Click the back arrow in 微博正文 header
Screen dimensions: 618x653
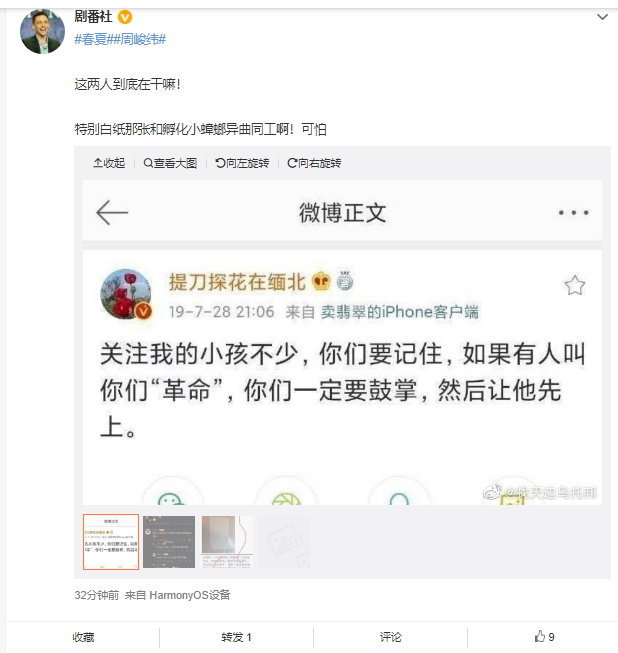112,213
